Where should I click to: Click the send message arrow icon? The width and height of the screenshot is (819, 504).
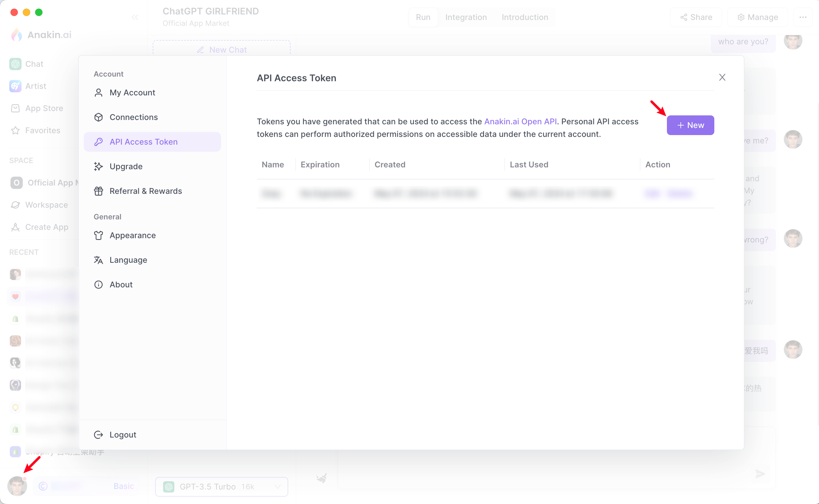point(760,474)
